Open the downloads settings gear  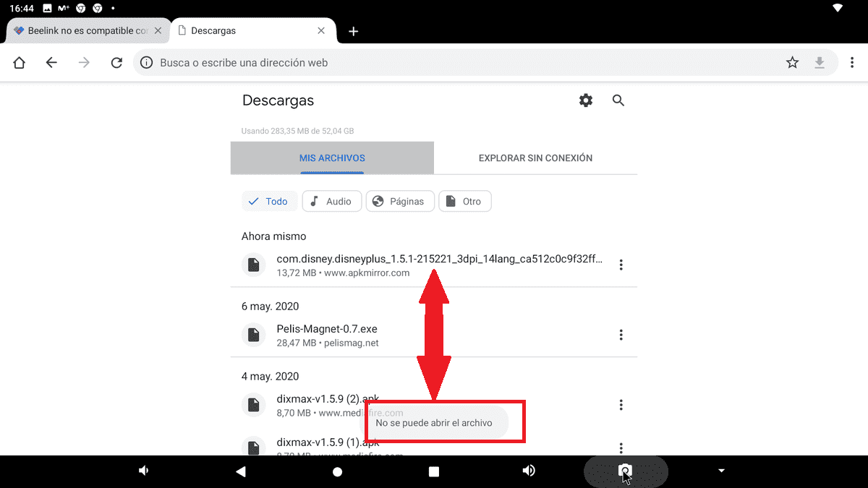click(586, 100)
